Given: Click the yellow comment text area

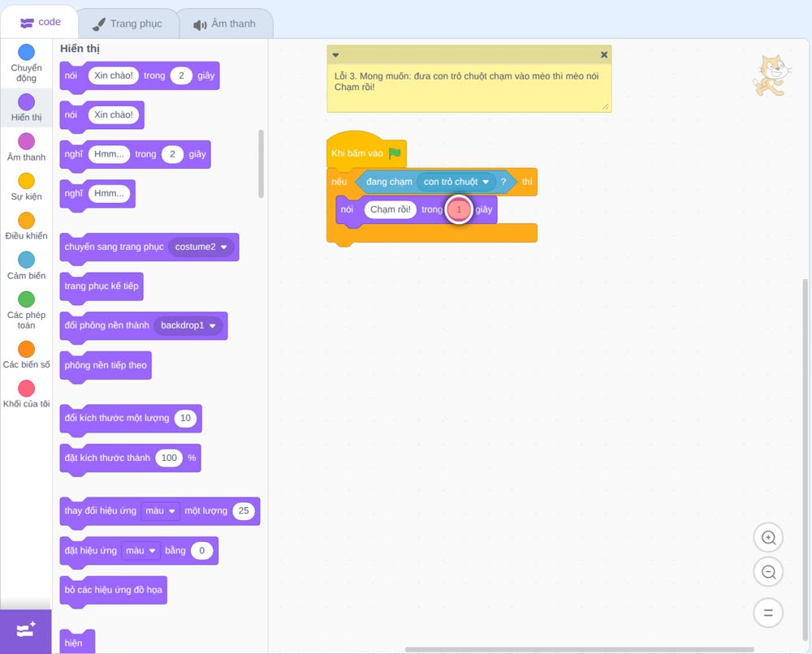Looking at the screenshot, I should [469, 87].
